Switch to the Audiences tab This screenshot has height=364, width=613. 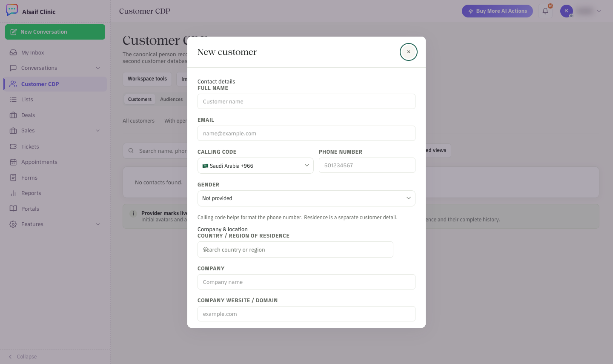172,99
